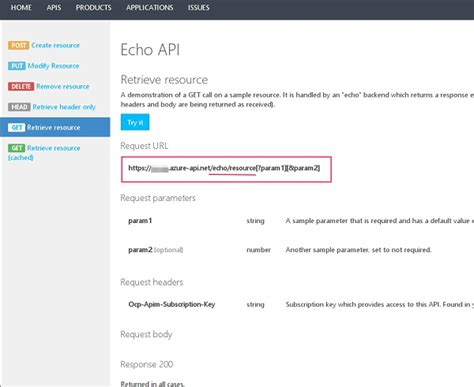This screenshot has width=474, height=387.
Task: Select the DELETE badge for Remove resource
Action: point(21,87)
